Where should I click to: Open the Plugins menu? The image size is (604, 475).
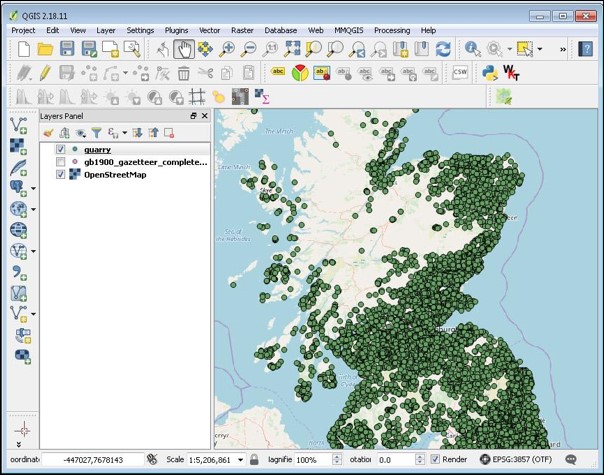point(176,30)
